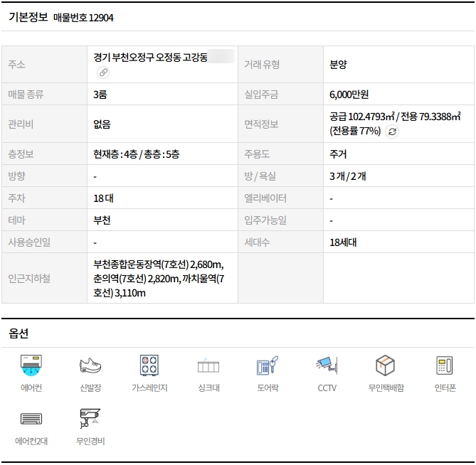Image resolution: width=476 pixels, height=465 pixels.
Task: Select the 무인택배함 parcel box icon
Action: pos(386,366)
